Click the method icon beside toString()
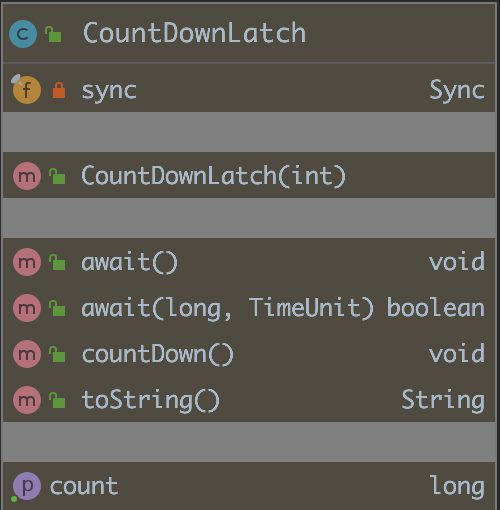500x510 pixels. (27, 400)
